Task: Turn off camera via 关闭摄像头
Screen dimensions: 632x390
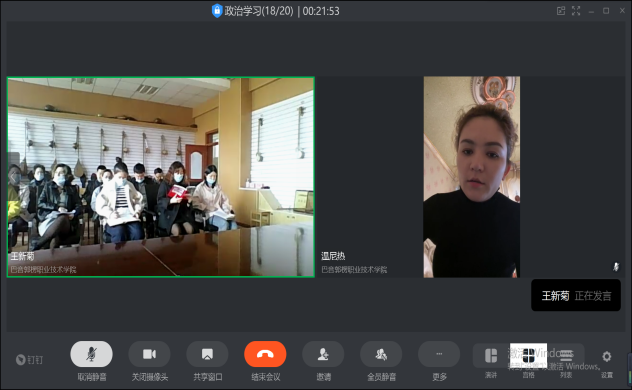Action: click(x=149, y=354)
